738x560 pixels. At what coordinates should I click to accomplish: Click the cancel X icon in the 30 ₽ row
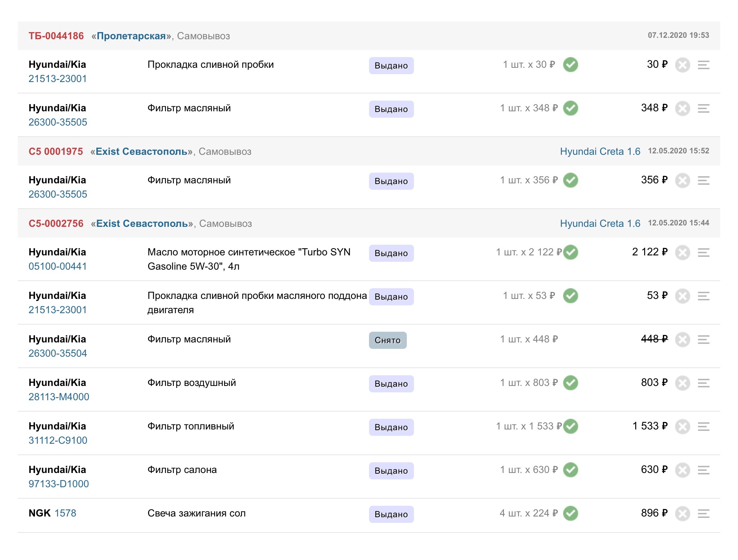click(682, 65)
